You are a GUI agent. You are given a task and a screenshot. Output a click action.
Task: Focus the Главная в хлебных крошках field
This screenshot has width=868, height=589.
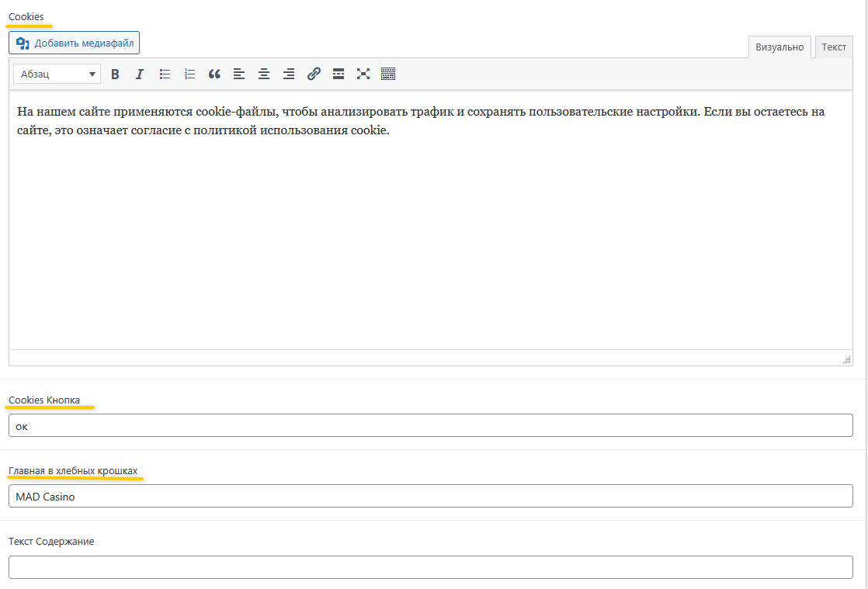point(430,497)
